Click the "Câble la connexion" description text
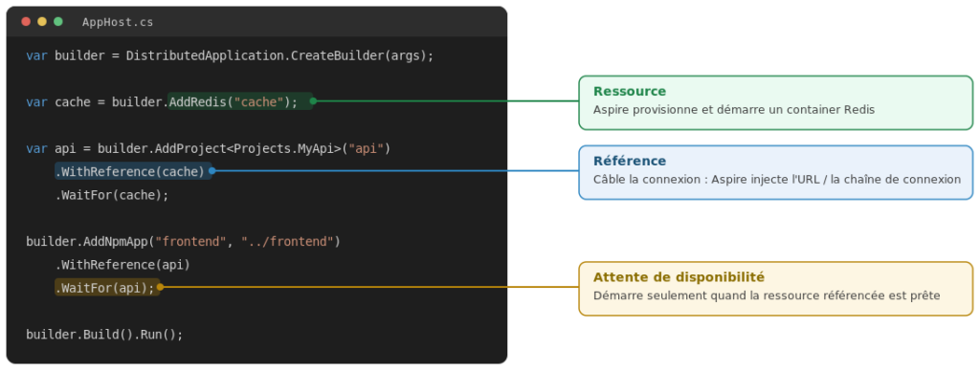 [777, 180]
